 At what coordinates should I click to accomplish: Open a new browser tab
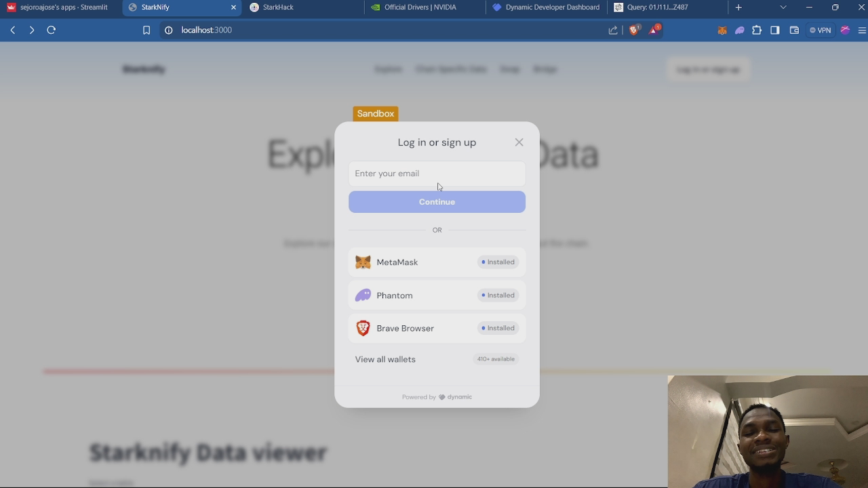point(738,7)
